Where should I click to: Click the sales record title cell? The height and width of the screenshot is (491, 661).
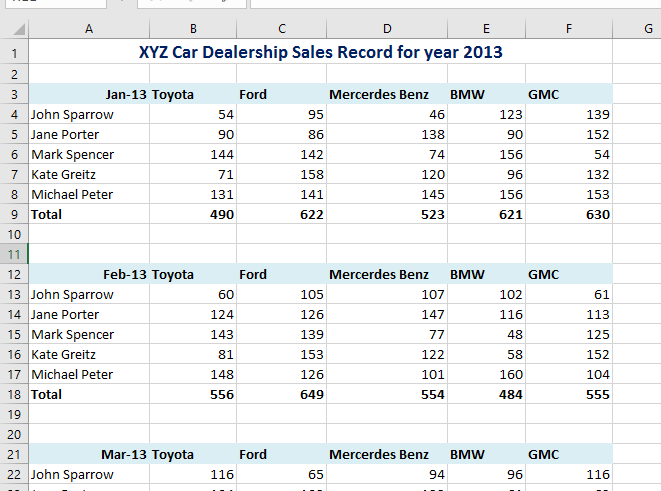(320, 52)
